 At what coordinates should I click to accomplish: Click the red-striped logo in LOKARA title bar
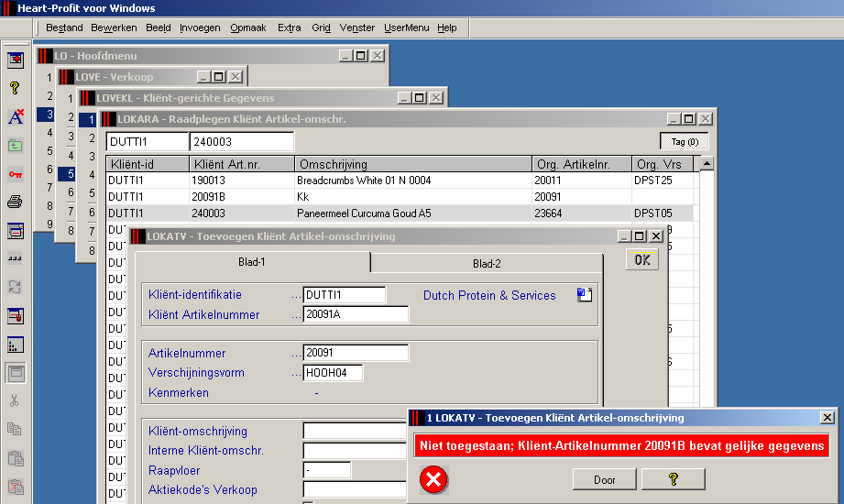tap(109, 119)
